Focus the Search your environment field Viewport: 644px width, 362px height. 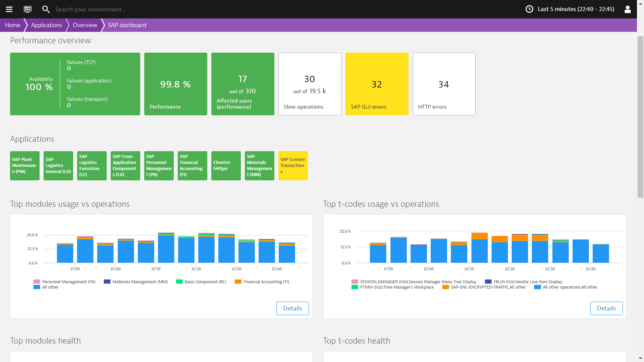pyautogui.click(x=90, y=9)
